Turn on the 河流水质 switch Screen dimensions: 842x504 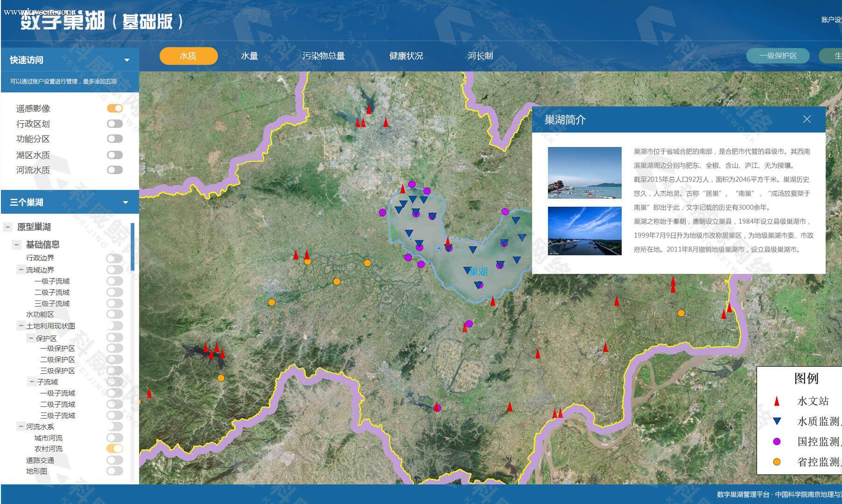click(115, 170)
